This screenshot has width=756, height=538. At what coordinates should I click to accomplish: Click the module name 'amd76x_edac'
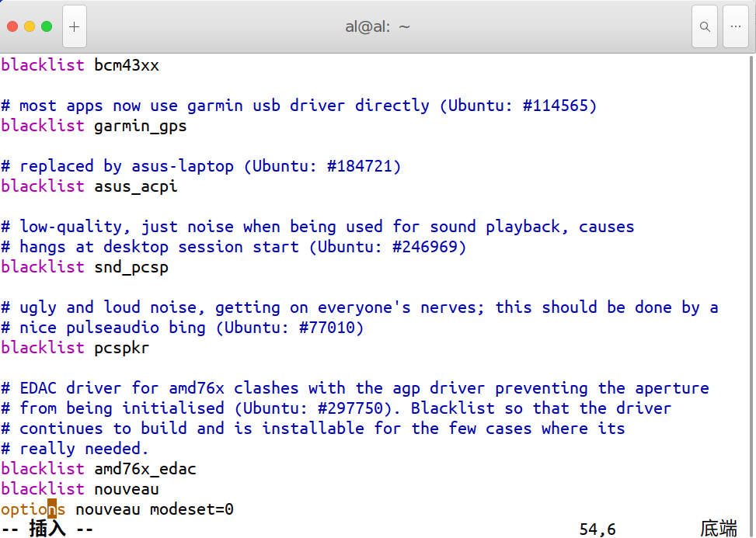click(145, 469)
